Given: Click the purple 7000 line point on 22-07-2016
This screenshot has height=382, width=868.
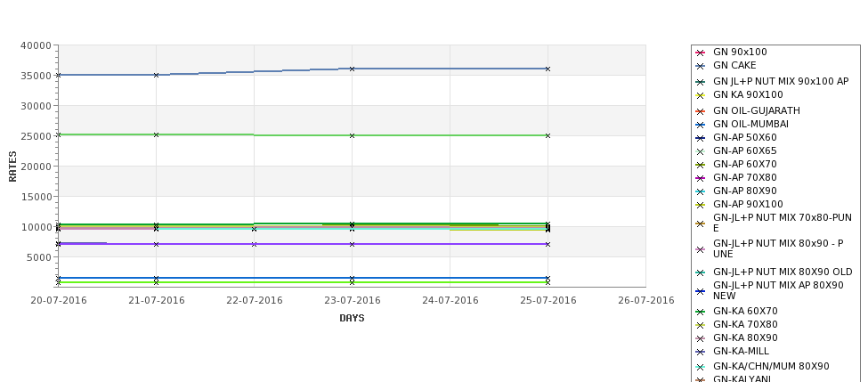Looking at the screenshot, I should pyautogui.click(x=254, y=244).
